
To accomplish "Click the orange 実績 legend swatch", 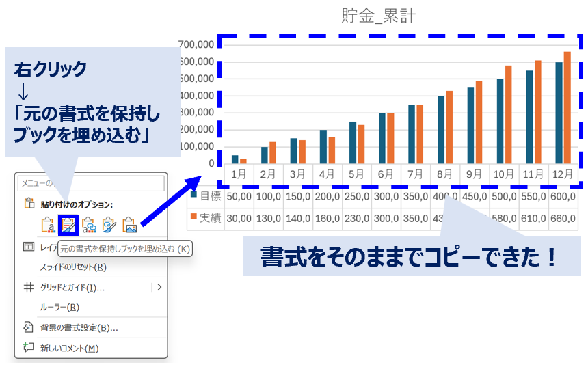I will (194, 216).
